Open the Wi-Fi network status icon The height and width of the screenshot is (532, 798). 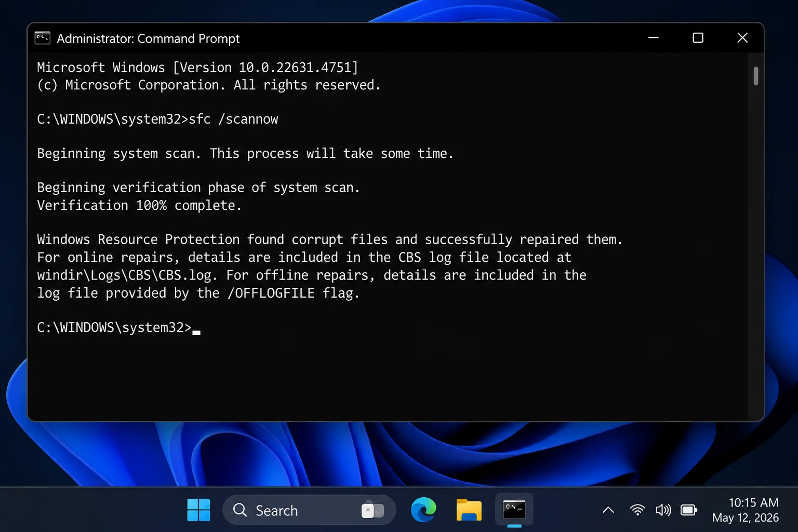[637, 510]
